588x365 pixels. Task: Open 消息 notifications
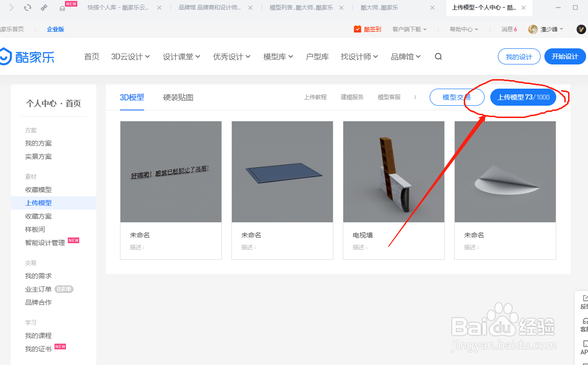tap(509, 29)
